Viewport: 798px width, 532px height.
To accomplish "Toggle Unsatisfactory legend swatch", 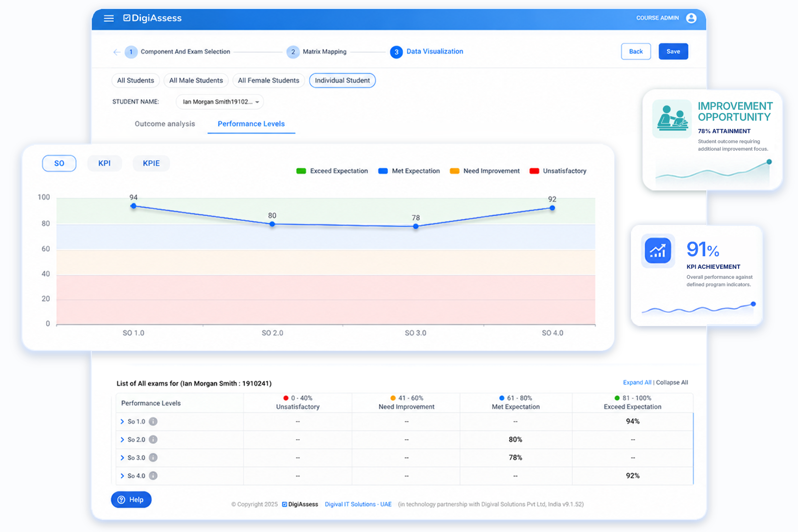I will coord(534,171).
